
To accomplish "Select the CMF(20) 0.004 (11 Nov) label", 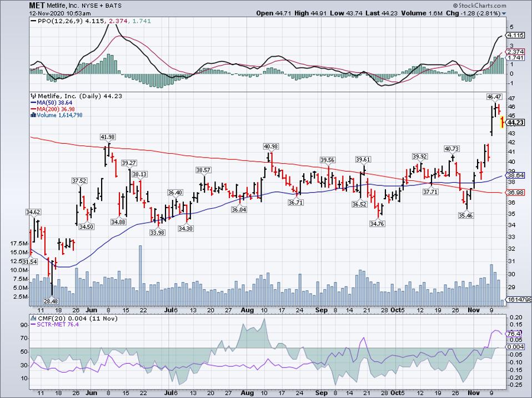I will coord(78,318).
